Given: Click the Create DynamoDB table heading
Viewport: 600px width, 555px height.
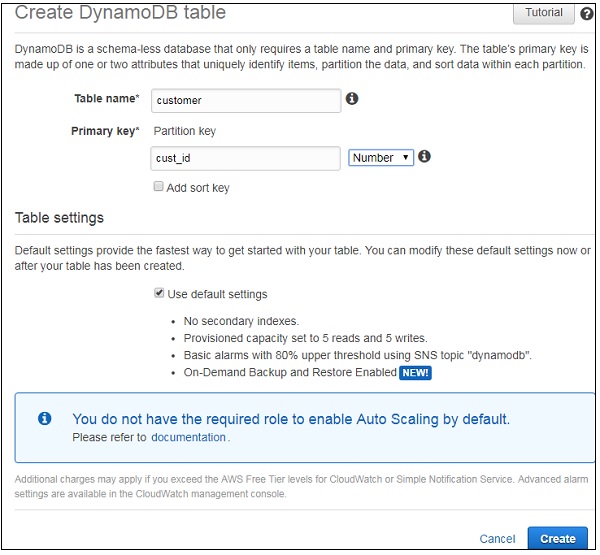Looking at the screenshot, I should pos(120,14).
